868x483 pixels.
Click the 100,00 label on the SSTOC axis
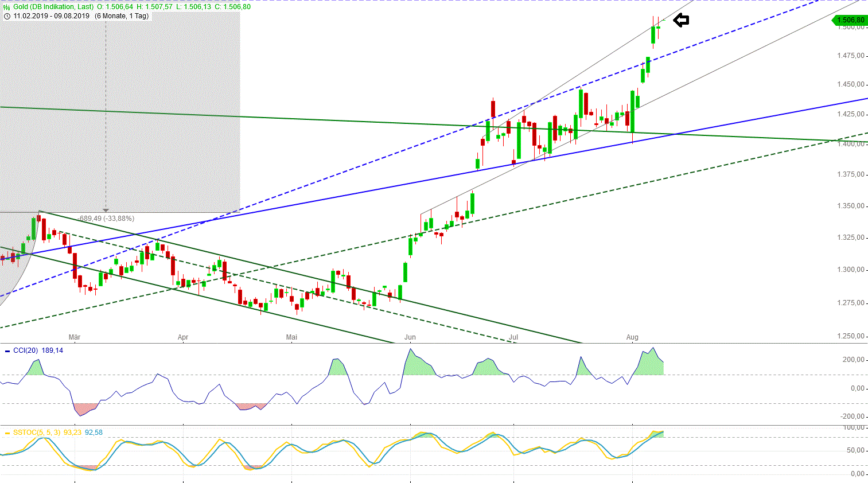click(x=854, y=428)
